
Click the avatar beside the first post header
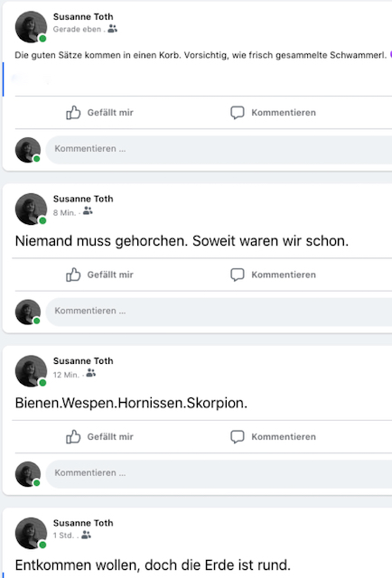(x=31, y=27)
